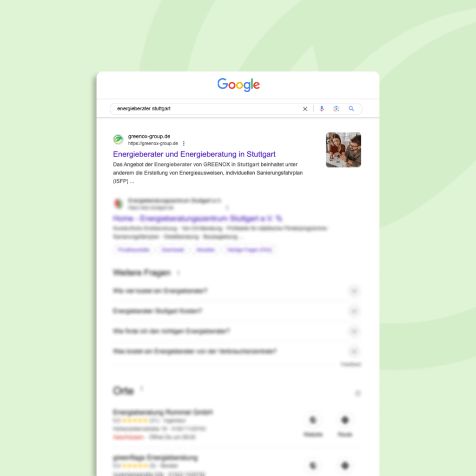The width and height of the screenshot is (476, 476).
Task: Submit search with magnifying glass icon
Action: click(x=351, y=109)
